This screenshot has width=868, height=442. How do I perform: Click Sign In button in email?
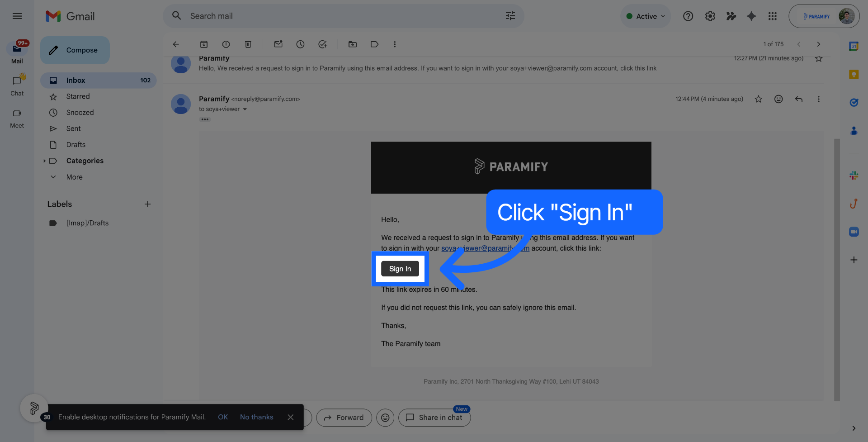400,269
